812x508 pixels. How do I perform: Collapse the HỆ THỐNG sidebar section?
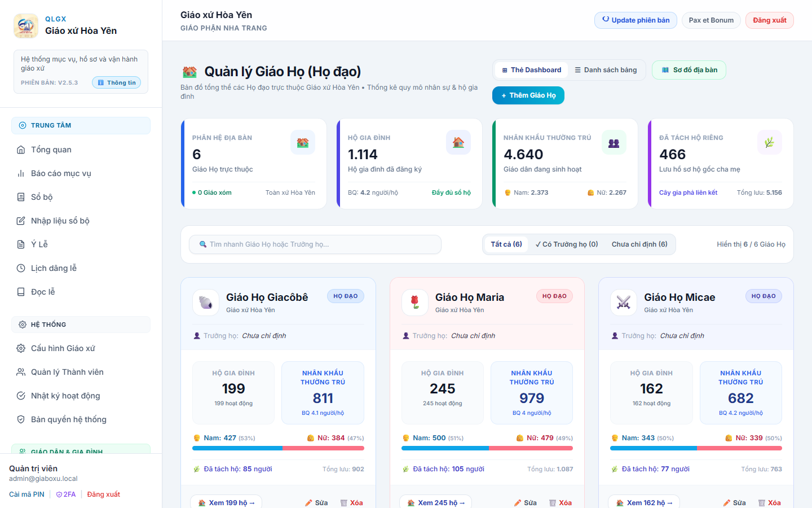(81, 325)
